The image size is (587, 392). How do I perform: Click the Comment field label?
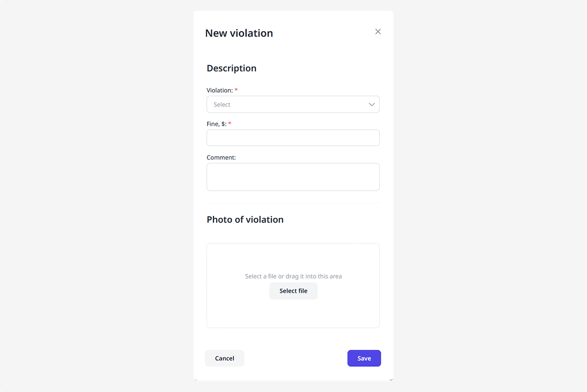221,157
